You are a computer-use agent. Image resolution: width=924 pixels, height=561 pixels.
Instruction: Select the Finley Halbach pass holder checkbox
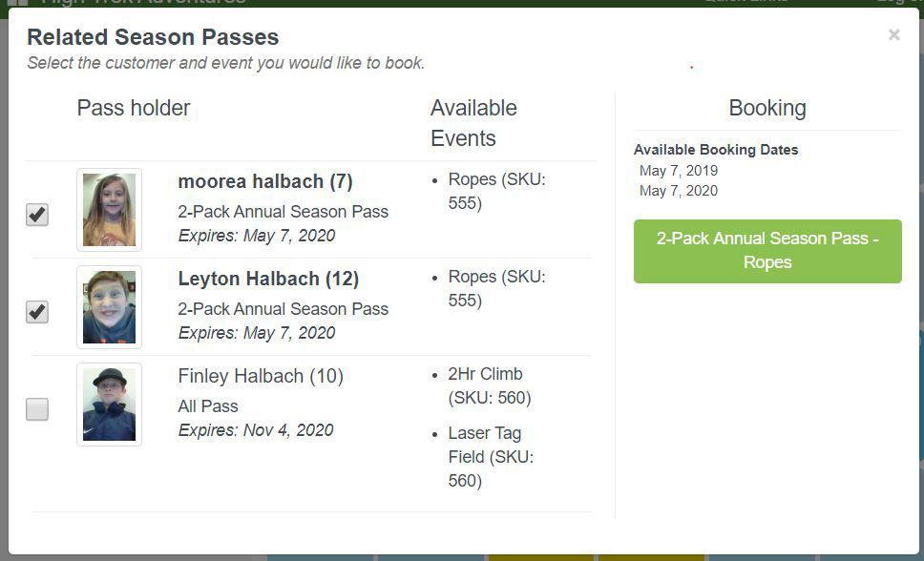(37, 409)
